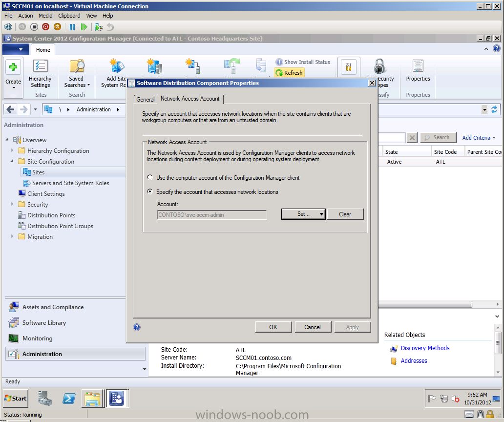Open the VM Action menu
This screenshot has height=422, width=504.
(25, 16)
